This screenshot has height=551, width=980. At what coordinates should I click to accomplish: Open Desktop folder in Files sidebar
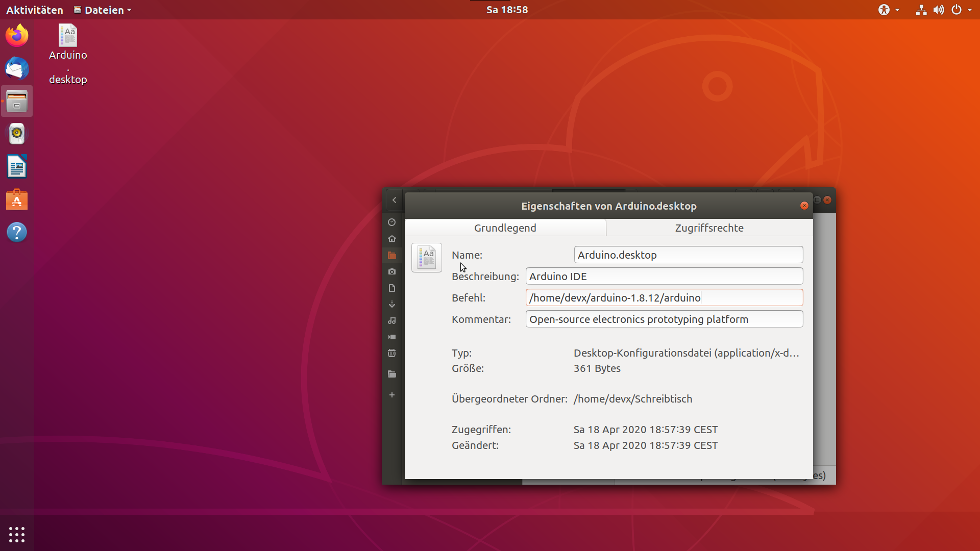click(x=392, y=255)
